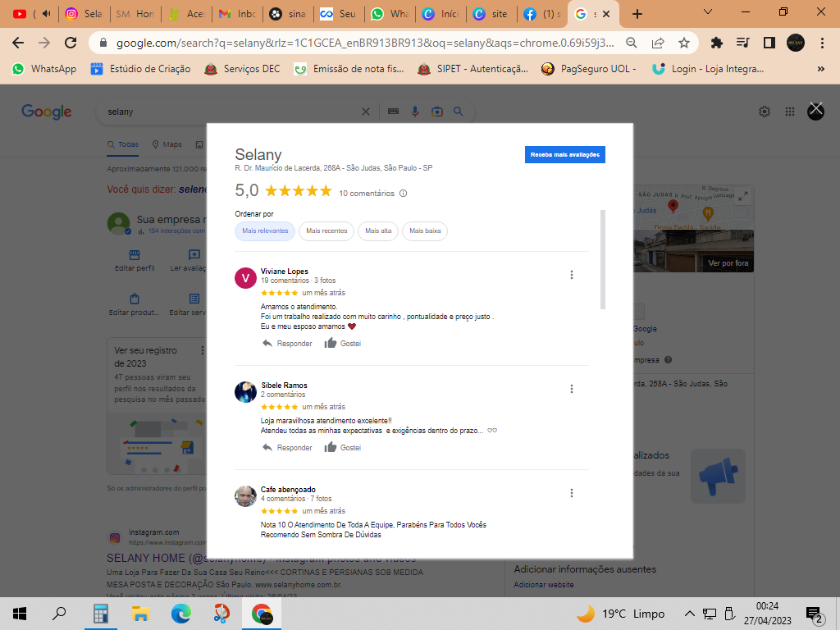Viewport: 840px width, 630px height.
Task: Open the on-screen keyboard icon in search box
Action: coord(393,112)
